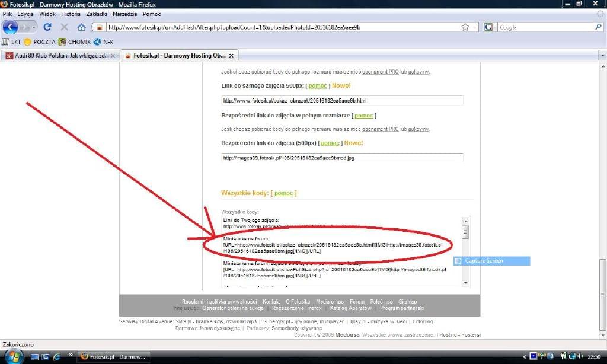This screenshot has height=364, width=607.
Task: Open the Forum footer link
Action: coord(357,301)
